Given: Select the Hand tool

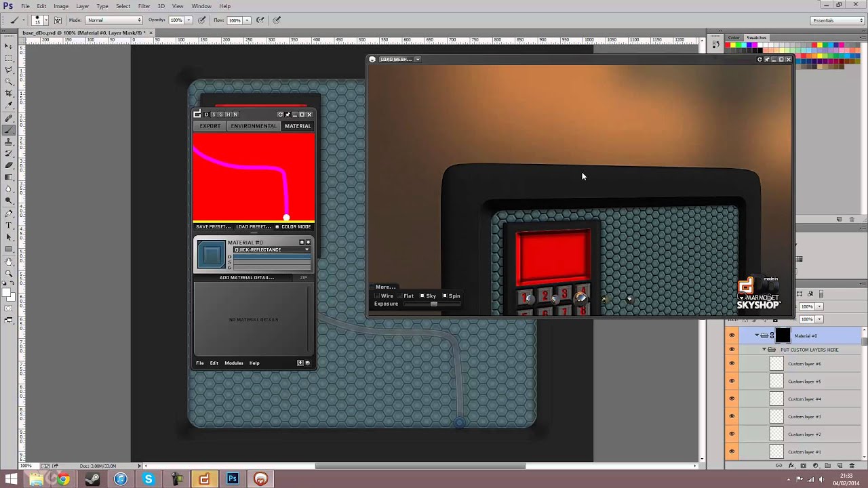Looking at the screenshot, I should click(8, 262).
